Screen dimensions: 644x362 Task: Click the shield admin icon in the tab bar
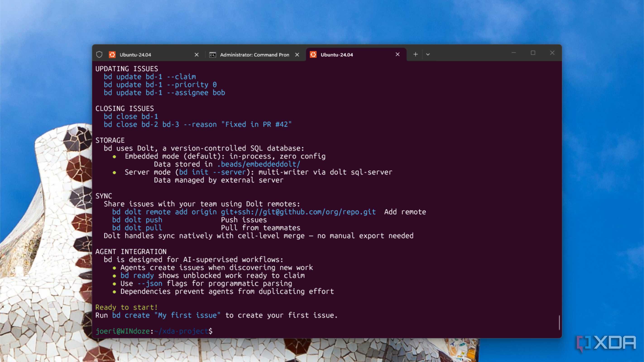(x=99, y=55)
